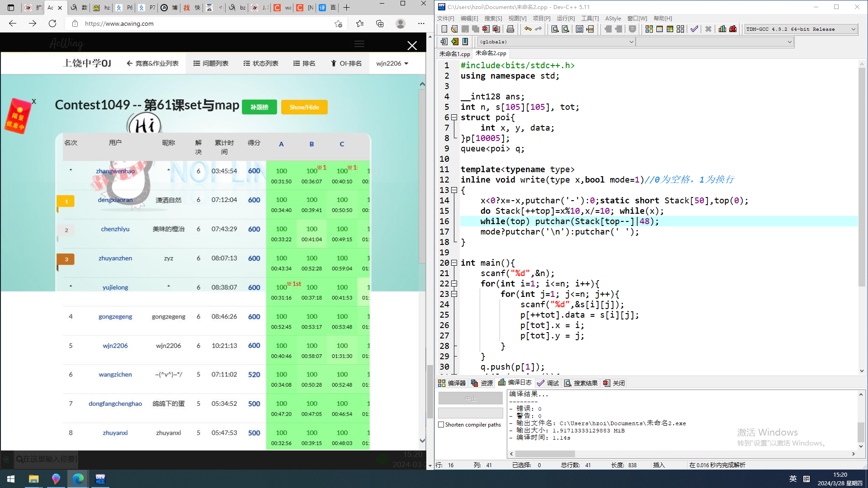Viewport: 868px width, 488px height.
Task: Expand the (globals) scope dropdown
Action: [631, 42]
